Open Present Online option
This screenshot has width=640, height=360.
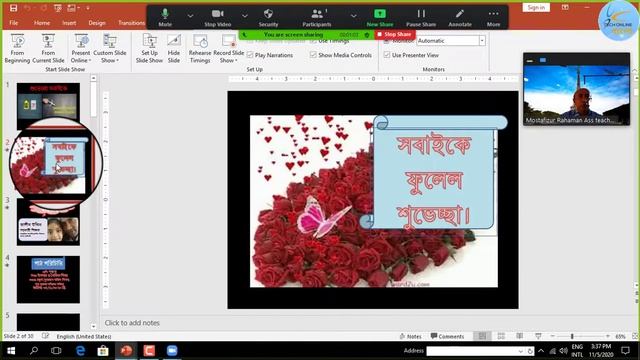[80, 48]
